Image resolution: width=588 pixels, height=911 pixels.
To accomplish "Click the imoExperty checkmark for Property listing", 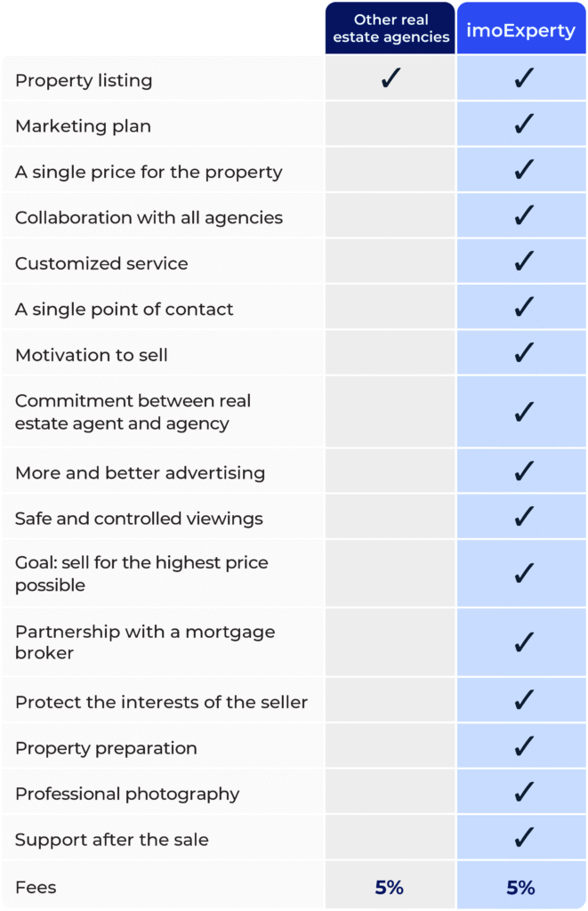I will click(523, 78).
